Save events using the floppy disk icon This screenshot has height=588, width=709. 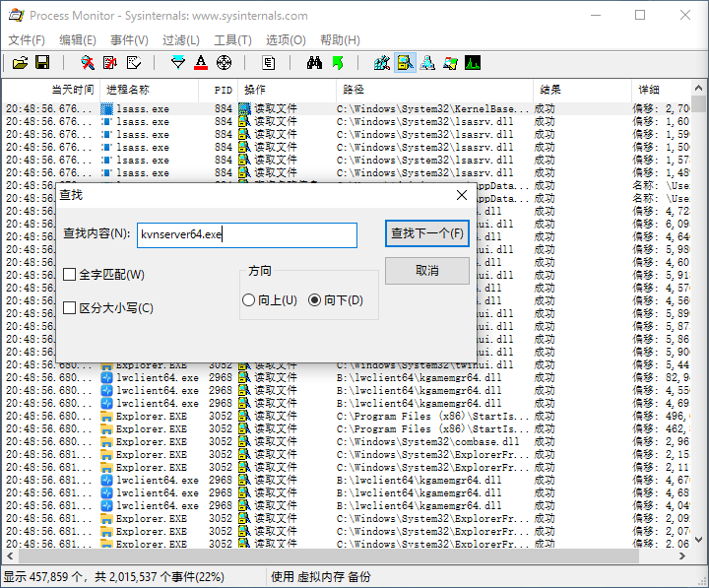(42, 63)
